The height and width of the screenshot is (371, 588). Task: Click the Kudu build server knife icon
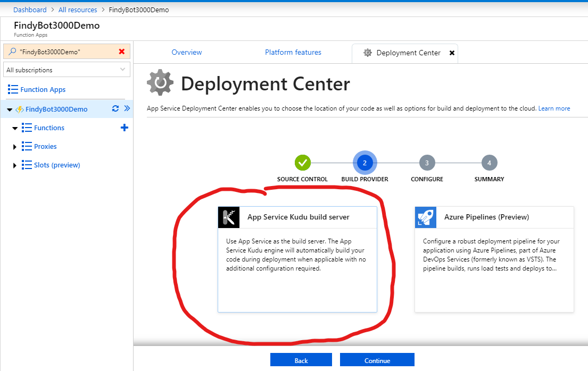(x=229, y=217)
